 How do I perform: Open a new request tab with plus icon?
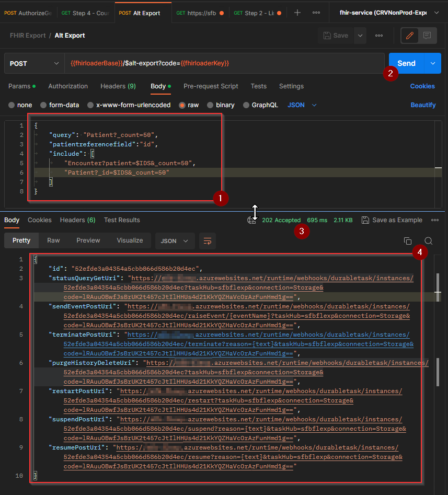297,13
